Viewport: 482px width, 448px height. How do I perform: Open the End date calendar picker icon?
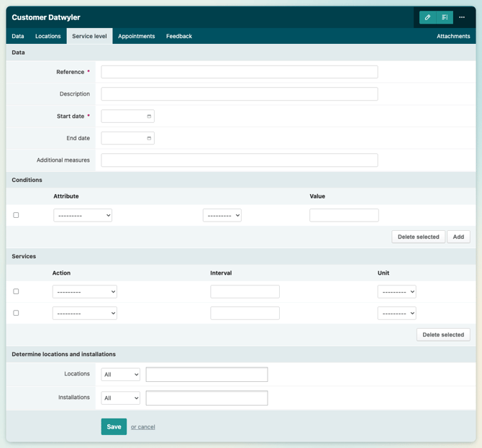149,138
